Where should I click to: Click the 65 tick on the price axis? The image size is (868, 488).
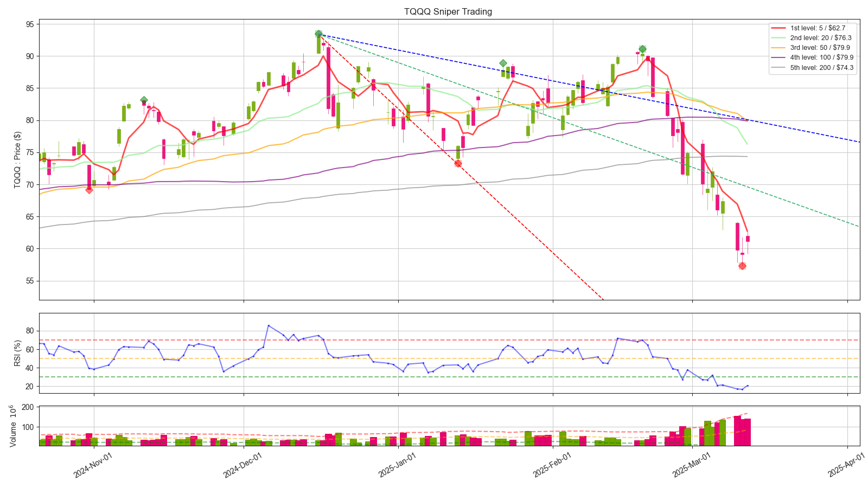(x=29, y=217)
